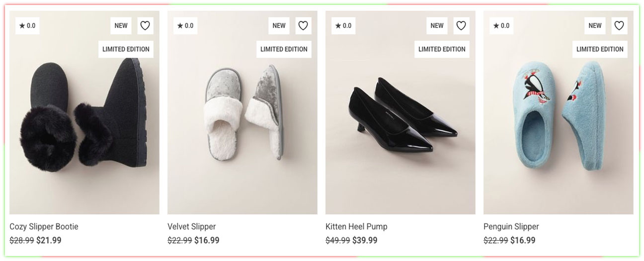Screen dimensions: 644x261
Task: Click star rating on Kitten Heel Pump
Action: tap(343, 26)
